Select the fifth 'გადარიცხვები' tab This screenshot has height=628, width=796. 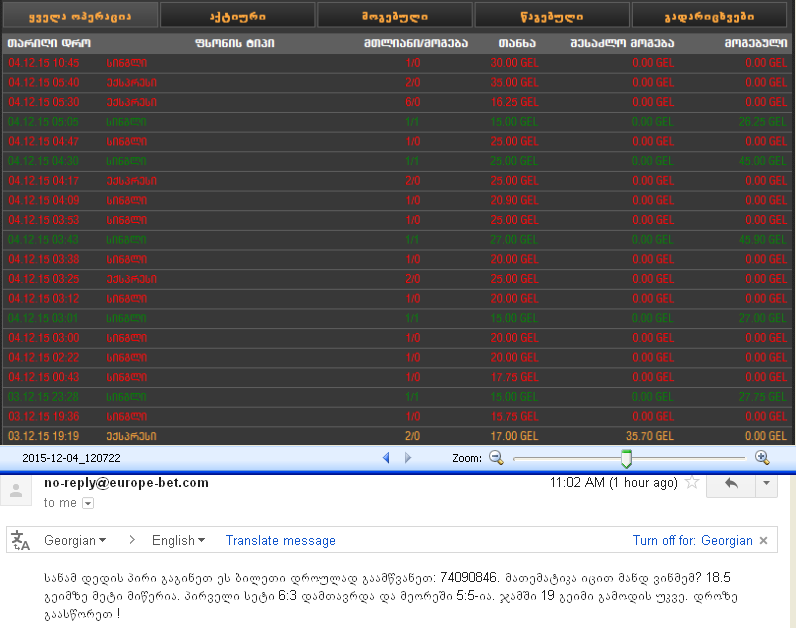(709, 15)
